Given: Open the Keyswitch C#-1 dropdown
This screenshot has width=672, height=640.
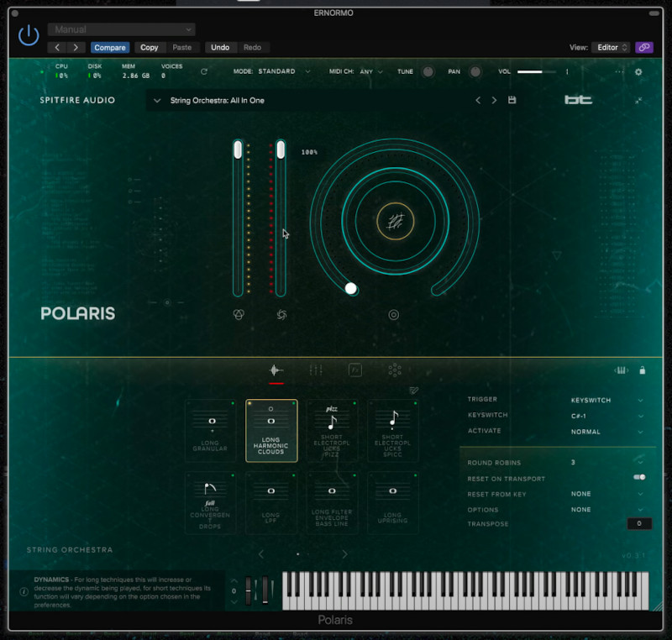Looking at the screenshot, I should point(606,416).
